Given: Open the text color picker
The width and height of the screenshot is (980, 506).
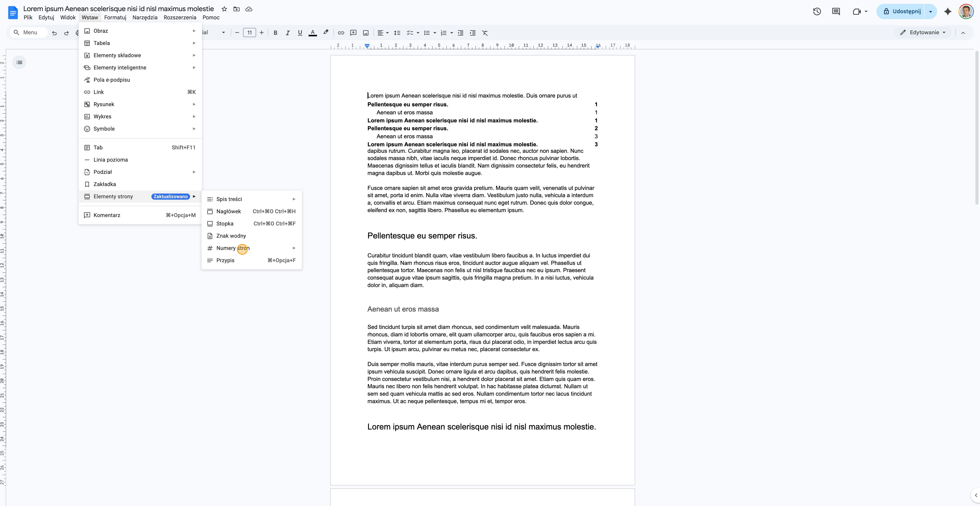Looking at the screenshot, I should point(313,33).
